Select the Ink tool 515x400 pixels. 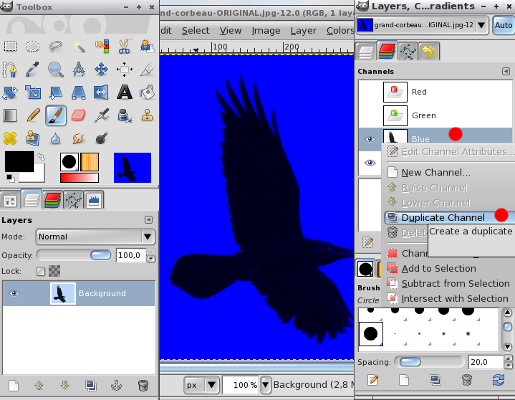(124, 115)
